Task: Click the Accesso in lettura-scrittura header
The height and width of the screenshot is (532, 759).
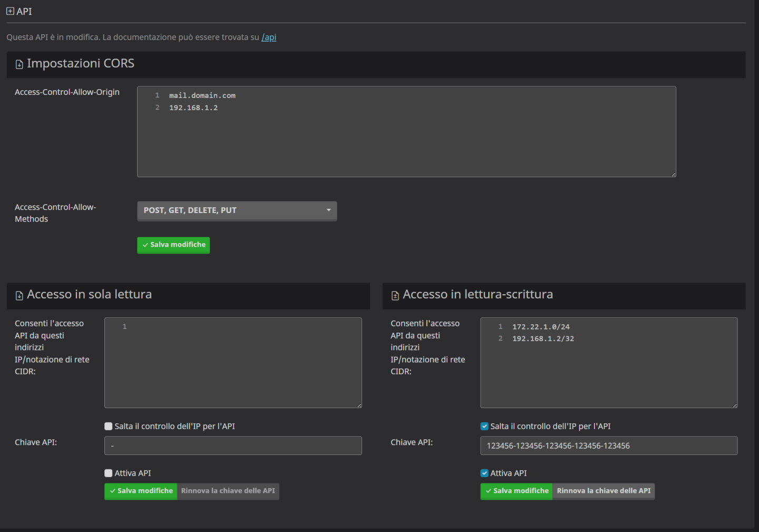Action: tap(564, 295)
